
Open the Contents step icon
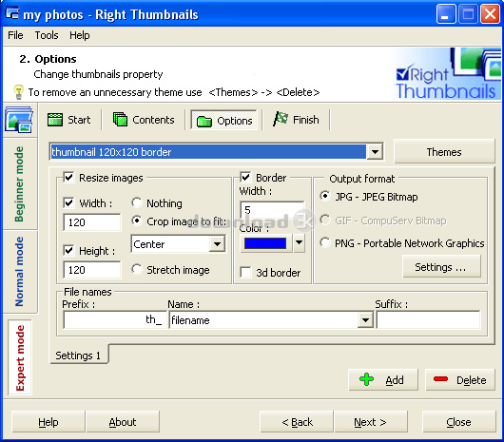120,120
